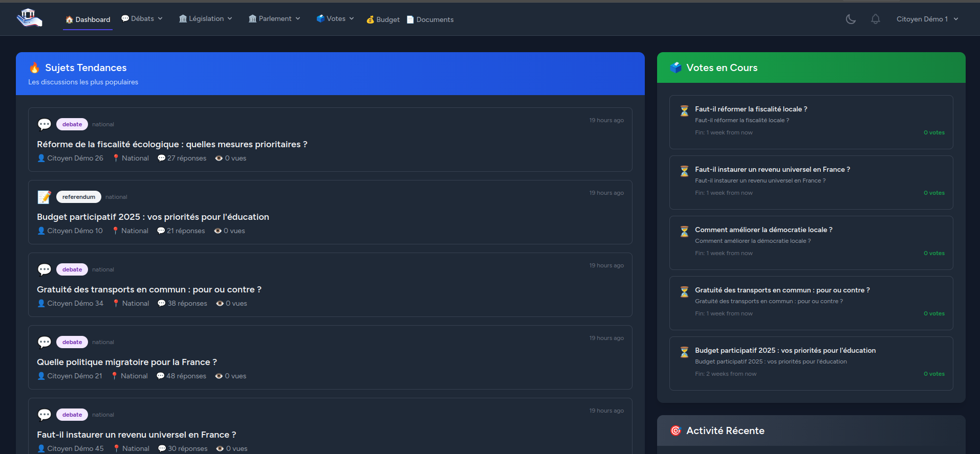Expand the Débats dropdown menu

point(142,19)
